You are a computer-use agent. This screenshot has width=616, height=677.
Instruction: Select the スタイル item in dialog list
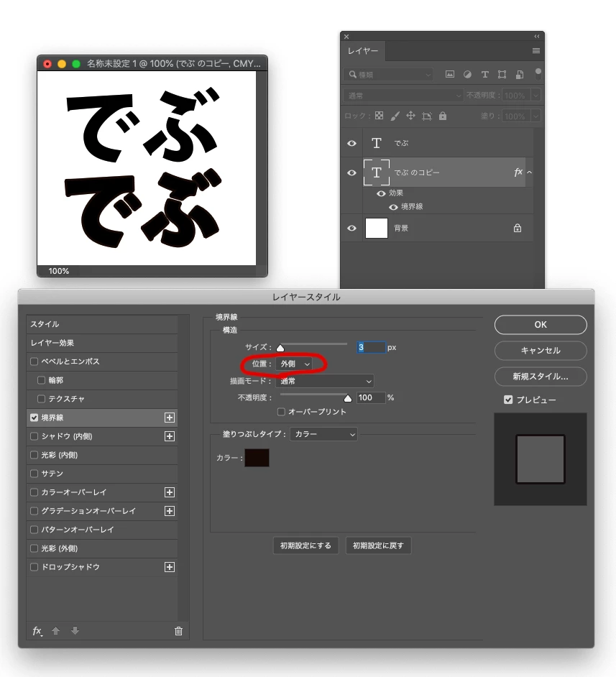(x=102, y=324)
